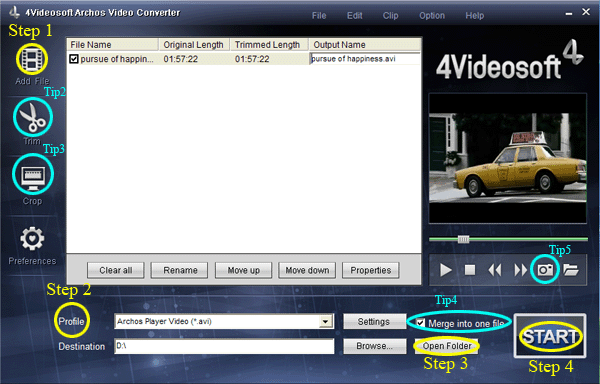Click the preview seek slider handle
Viewport: 600px width, 384px height.
463,239
